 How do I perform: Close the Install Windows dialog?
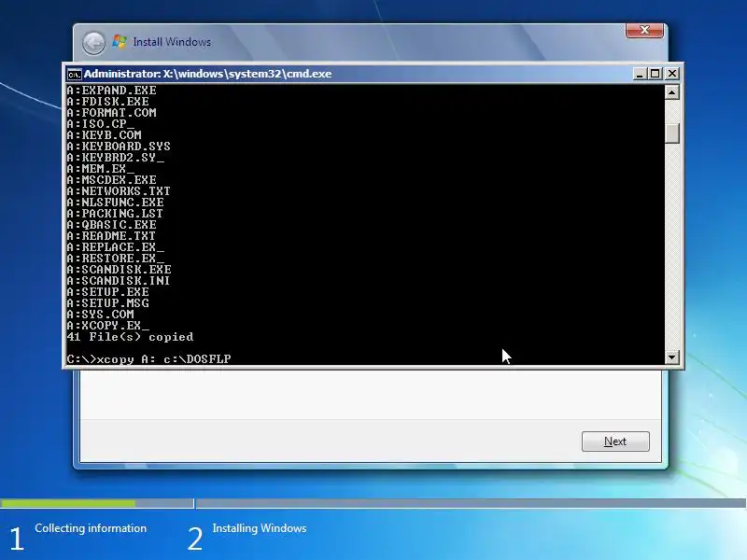(x=644, y=30)
